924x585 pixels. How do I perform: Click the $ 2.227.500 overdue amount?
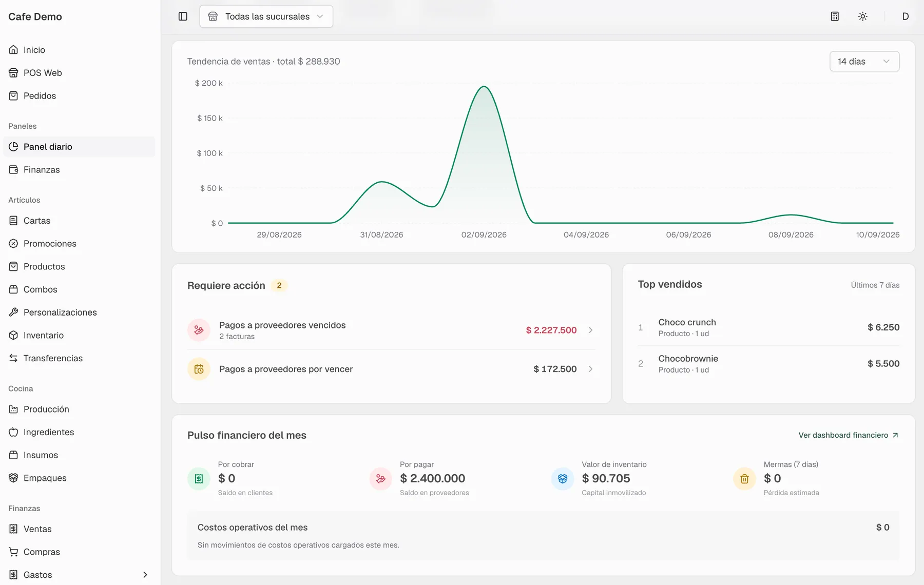551,330
